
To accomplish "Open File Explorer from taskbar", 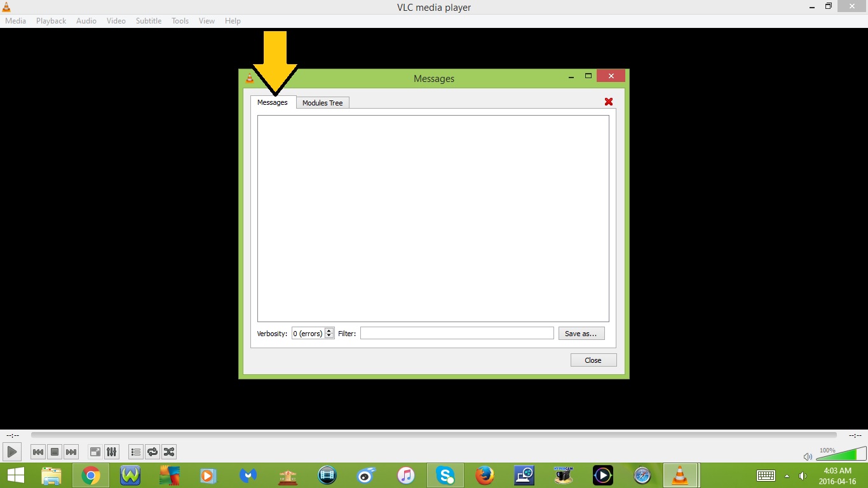I will 51,475.
